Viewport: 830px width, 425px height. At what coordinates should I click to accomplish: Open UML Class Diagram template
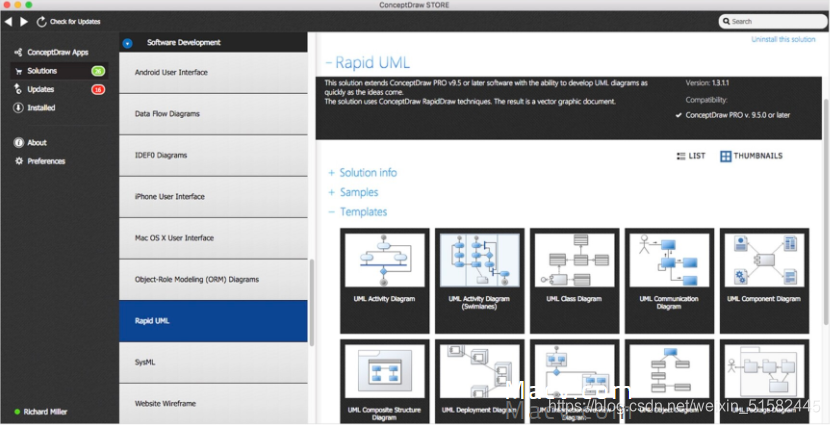click(x=574, y=281)
